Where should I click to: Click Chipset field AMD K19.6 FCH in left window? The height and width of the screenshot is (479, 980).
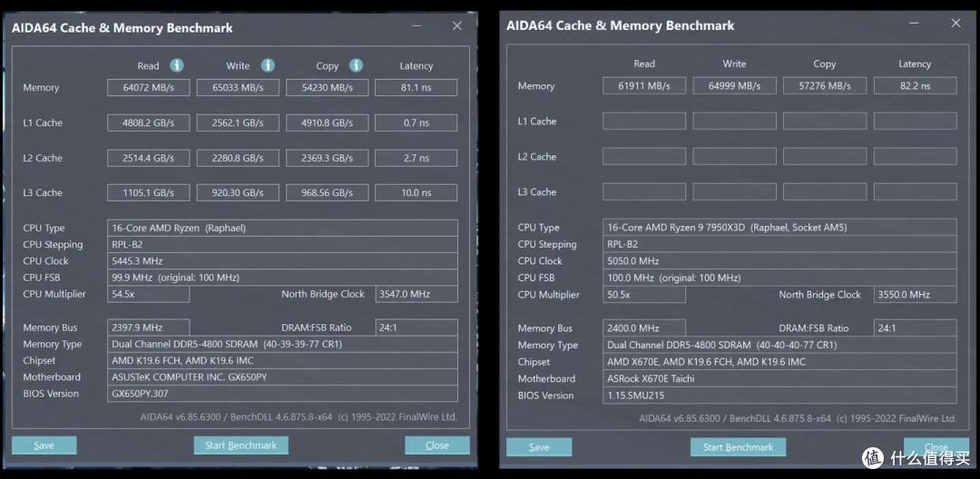pyautogui.click(x=282, y=360)
